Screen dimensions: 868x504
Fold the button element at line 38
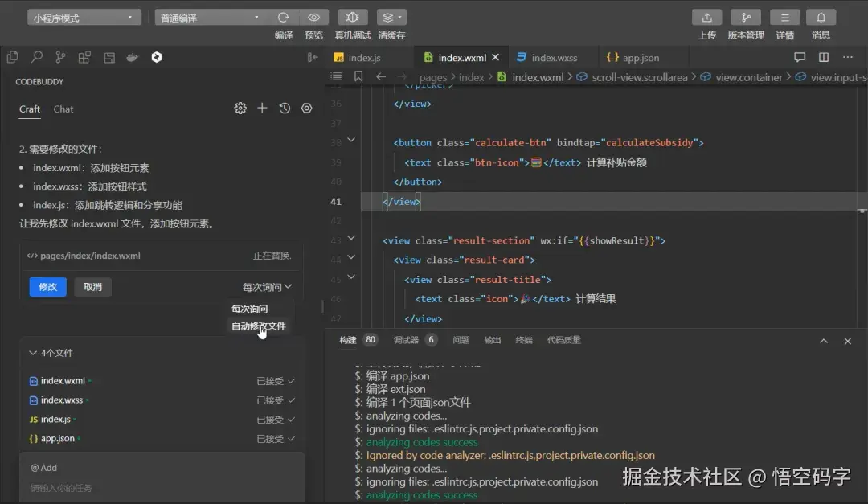[x=351, y=140]
